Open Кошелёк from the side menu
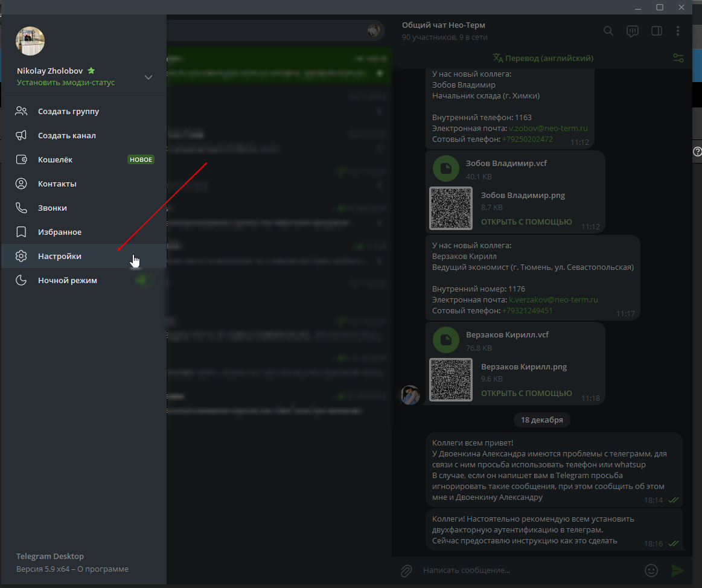 [84, 159]
